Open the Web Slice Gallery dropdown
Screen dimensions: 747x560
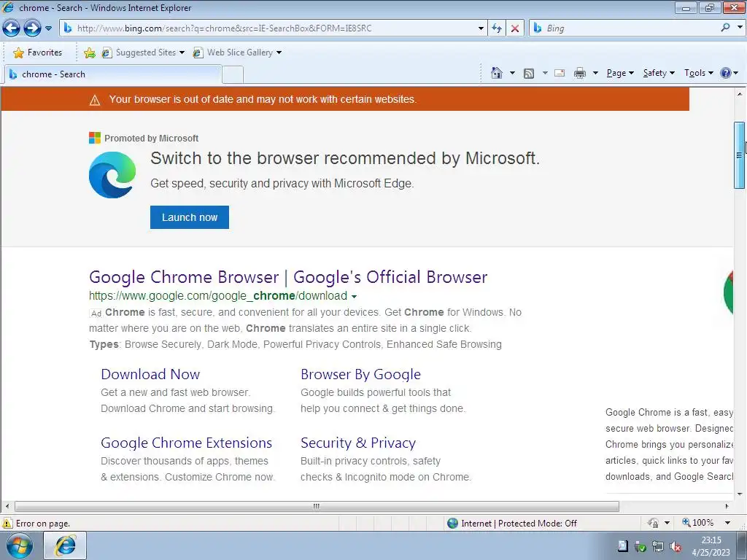tap(237, 52)
